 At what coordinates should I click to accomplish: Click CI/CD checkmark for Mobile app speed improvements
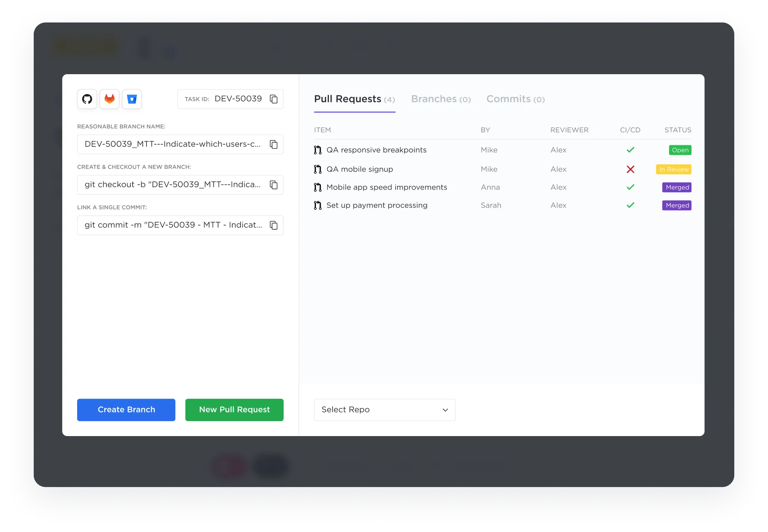631,187
